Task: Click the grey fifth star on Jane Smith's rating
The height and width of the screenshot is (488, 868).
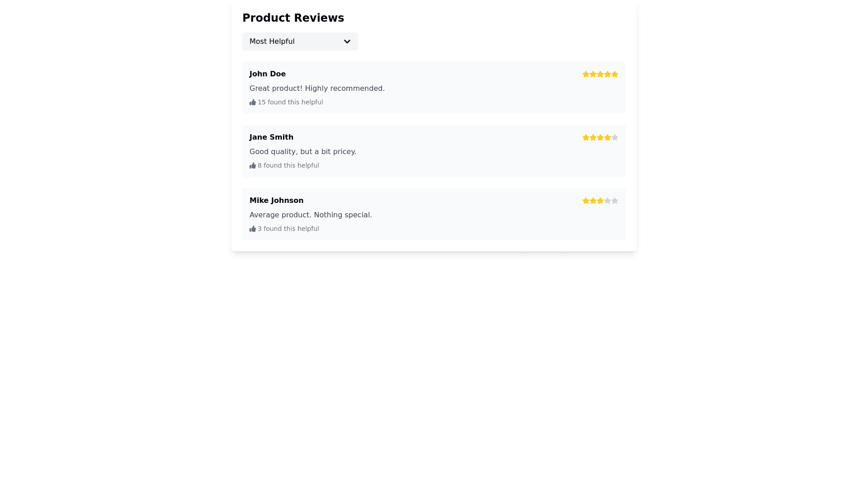Action: [x=615, y=137]
